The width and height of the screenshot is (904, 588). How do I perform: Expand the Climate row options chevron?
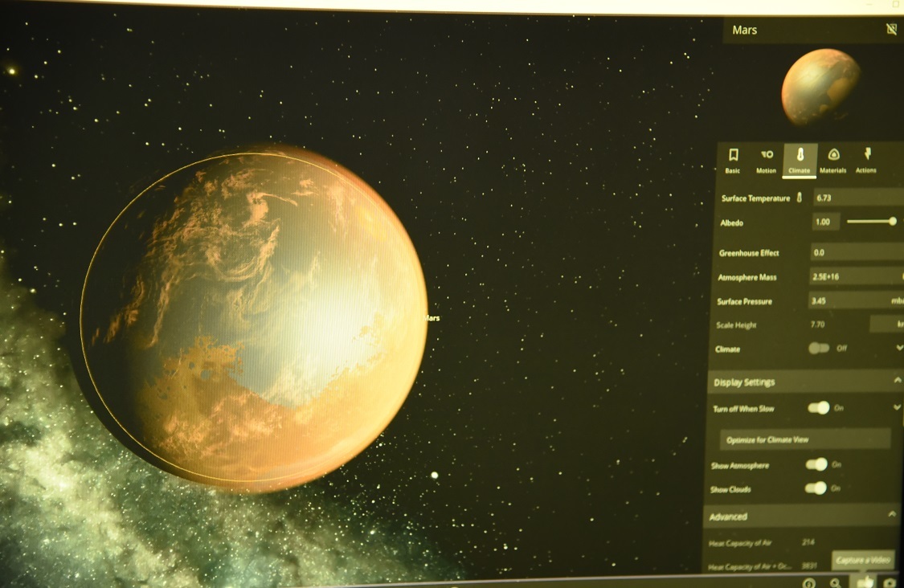898,348
